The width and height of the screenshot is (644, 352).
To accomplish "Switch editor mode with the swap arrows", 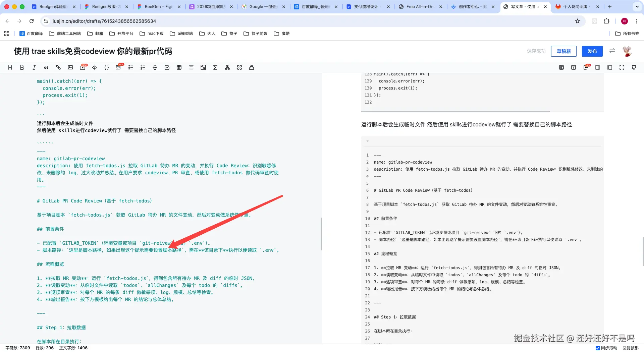I will [612, 51].
